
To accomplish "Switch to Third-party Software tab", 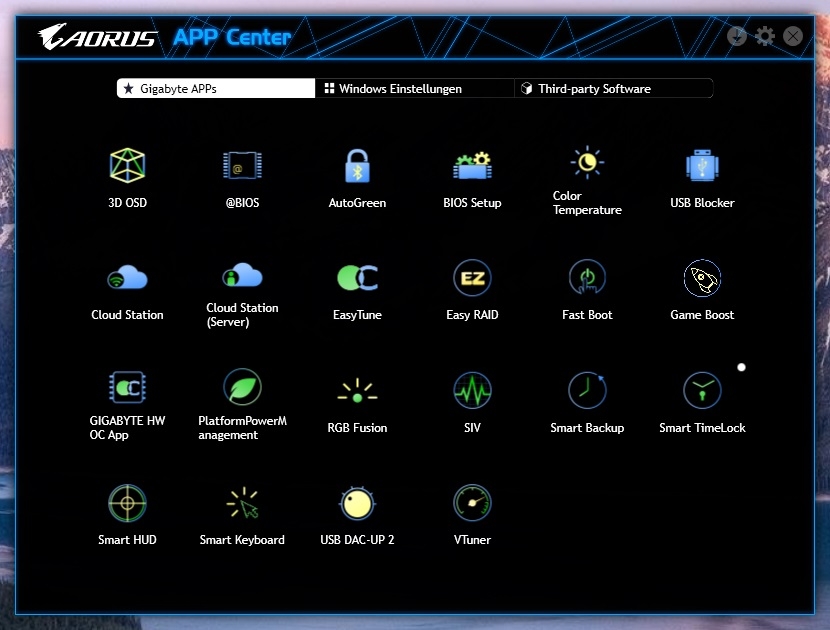I will (614, 88).
